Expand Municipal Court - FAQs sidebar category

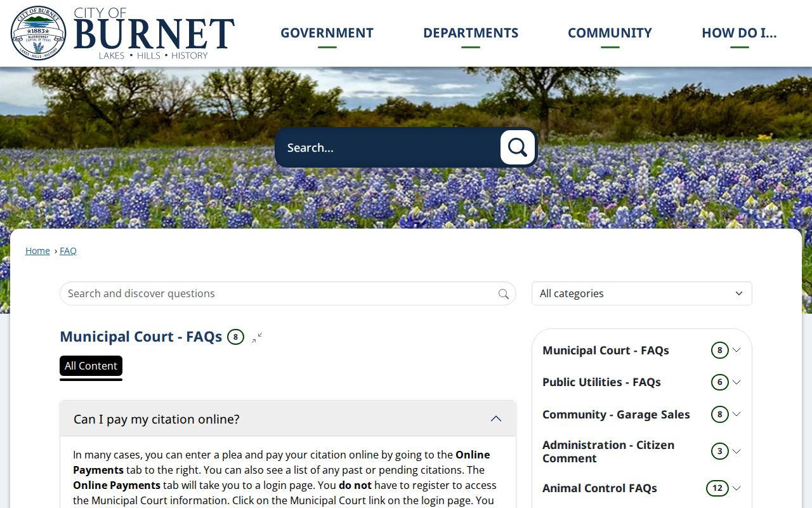click(x=737, y=350)
